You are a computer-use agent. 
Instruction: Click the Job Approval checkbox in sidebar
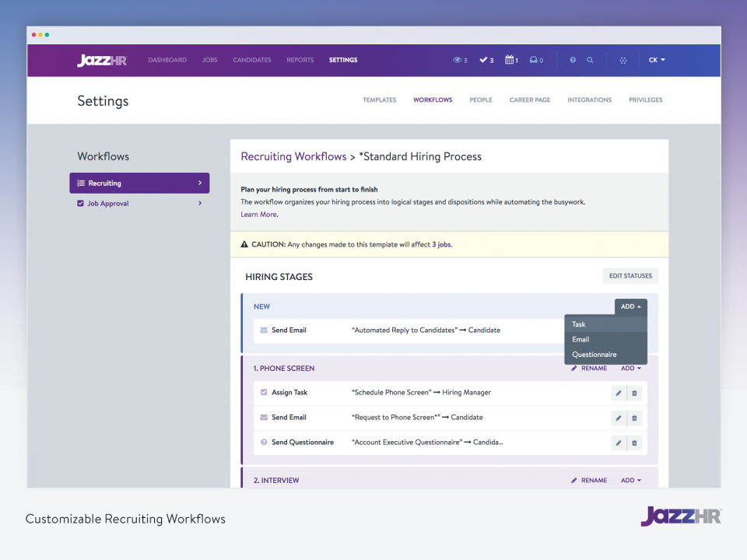pyautogui.click(x=80, y=203)
